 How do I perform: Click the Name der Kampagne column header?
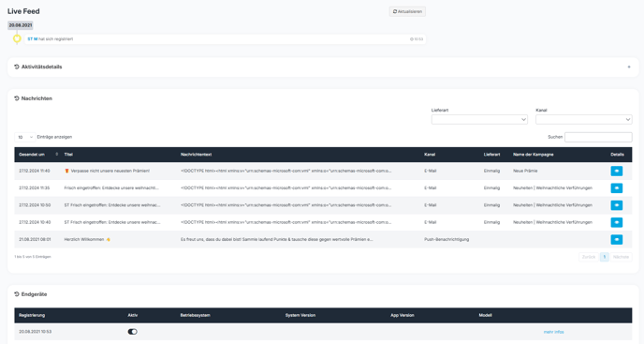[534, 155]
